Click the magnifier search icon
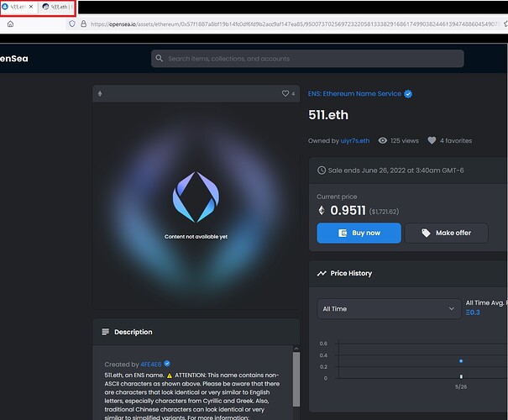The width and height of the screenshot is (508, 420). pos(159,58)
